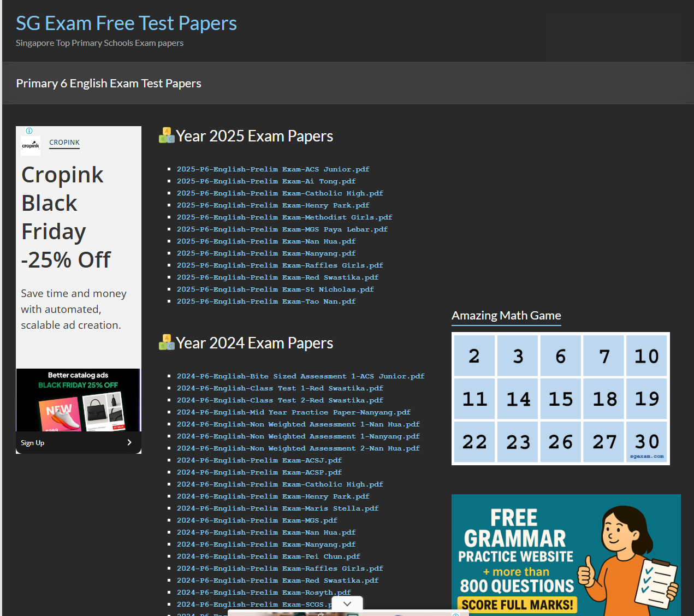Click the Sign Up arrow in ad
This screenshot has width=694, height=616.
pos(129,442)
